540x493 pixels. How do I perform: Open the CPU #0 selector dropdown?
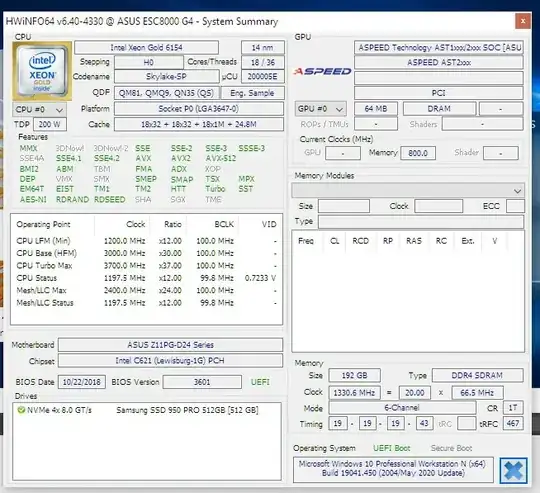39,109
